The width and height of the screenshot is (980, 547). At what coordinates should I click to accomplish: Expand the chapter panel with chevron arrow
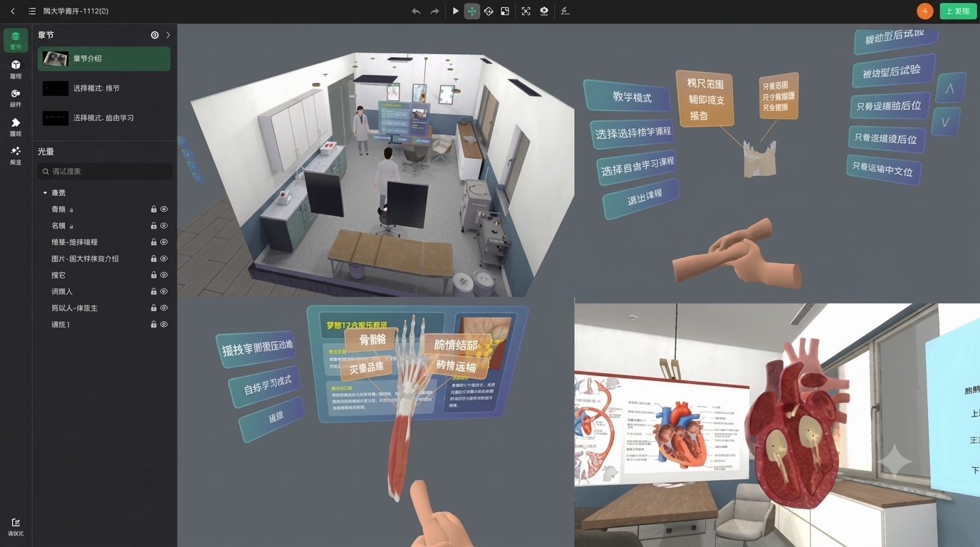pyautogui.click(x=168, y=35)
